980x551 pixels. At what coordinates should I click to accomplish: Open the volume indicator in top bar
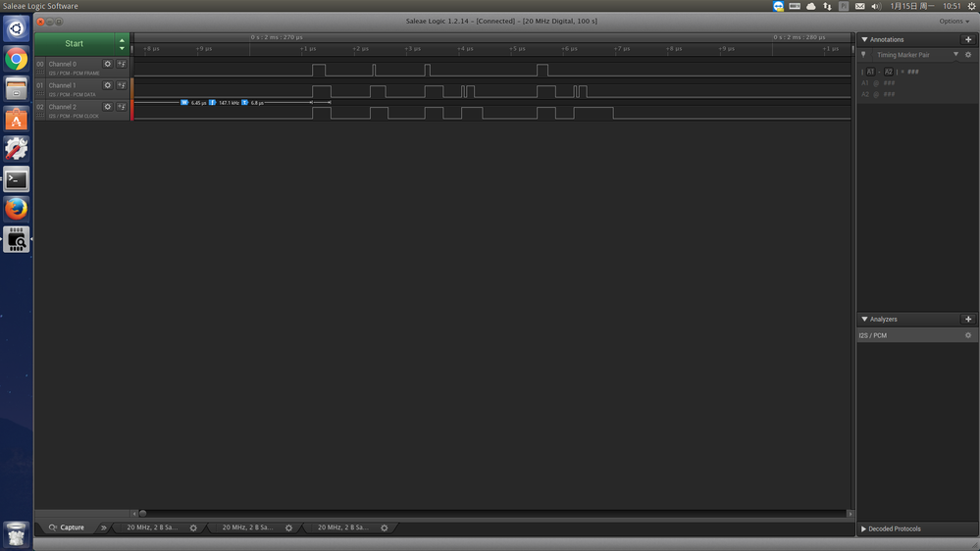(x=876, y=6)
